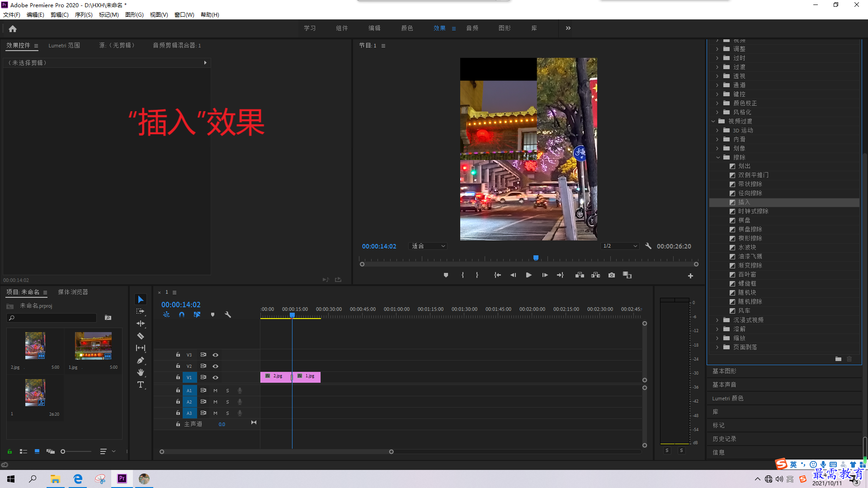Image resolution: width=868 pixels, height=488 pixels.
Task: Step forward one frame
Action: click(x=545, y=275)
